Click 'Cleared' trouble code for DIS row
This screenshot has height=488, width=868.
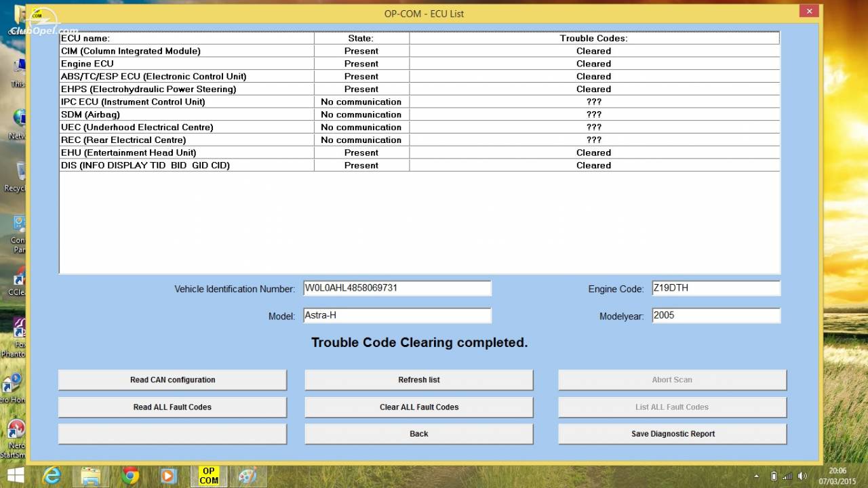(x=594, y=165)
